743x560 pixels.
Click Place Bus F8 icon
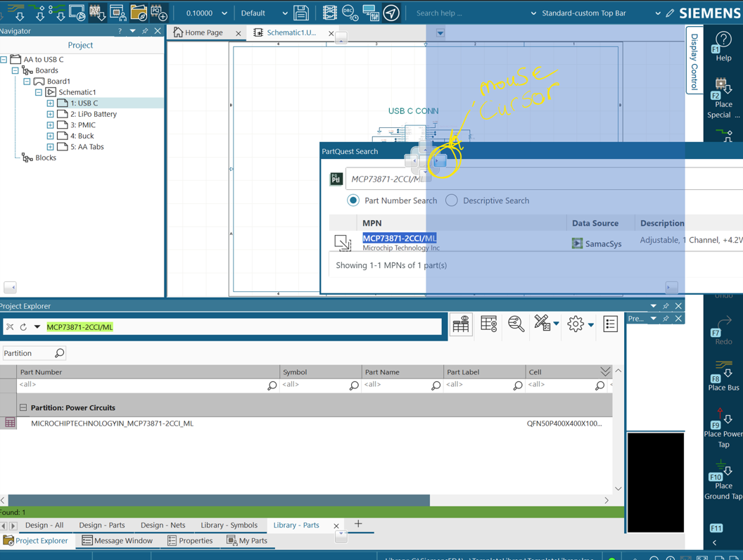pyautogui.click(x=723, y=371)
